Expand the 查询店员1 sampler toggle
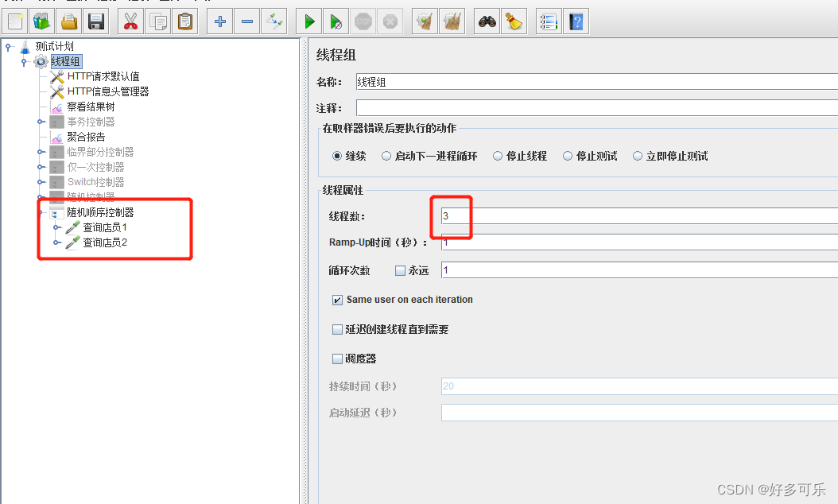This screenshot has width=838, height=504. point(57,227)
